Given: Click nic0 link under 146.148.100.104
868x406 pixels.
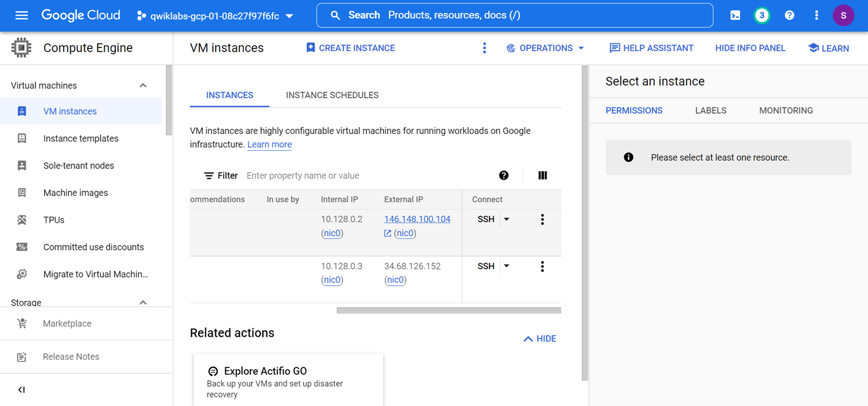Looking at the screenshot, I should click(x=405, y=233).
